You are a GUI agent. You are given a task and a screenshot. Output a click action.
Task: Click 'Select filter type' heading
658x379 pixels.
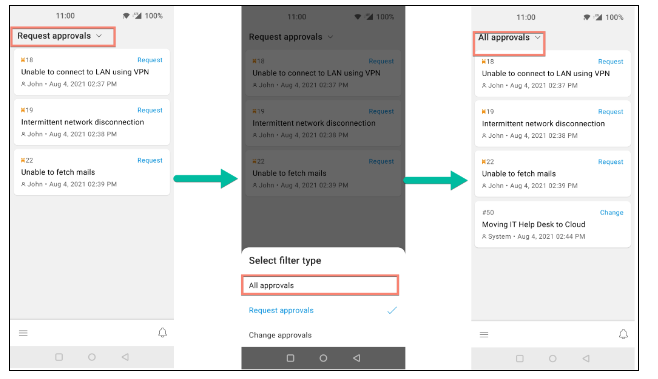(285, 261)
